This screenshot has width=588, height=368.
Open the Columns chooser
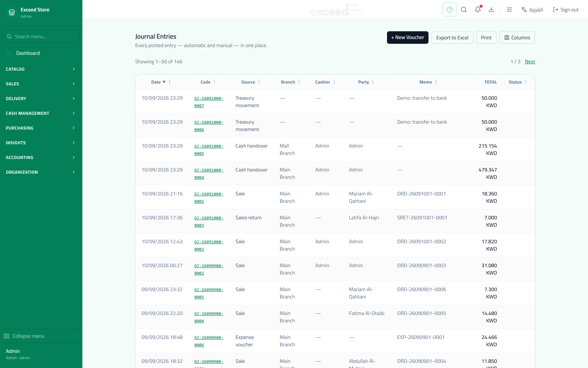tap(517, 38)
